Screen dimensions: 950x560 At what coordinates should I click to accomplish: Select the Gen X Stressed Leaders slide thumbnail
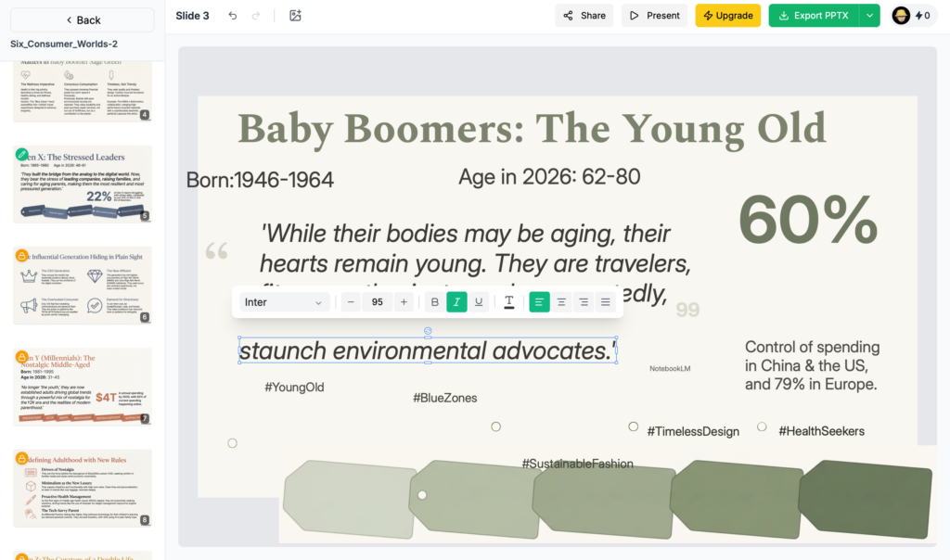(83, 184)
